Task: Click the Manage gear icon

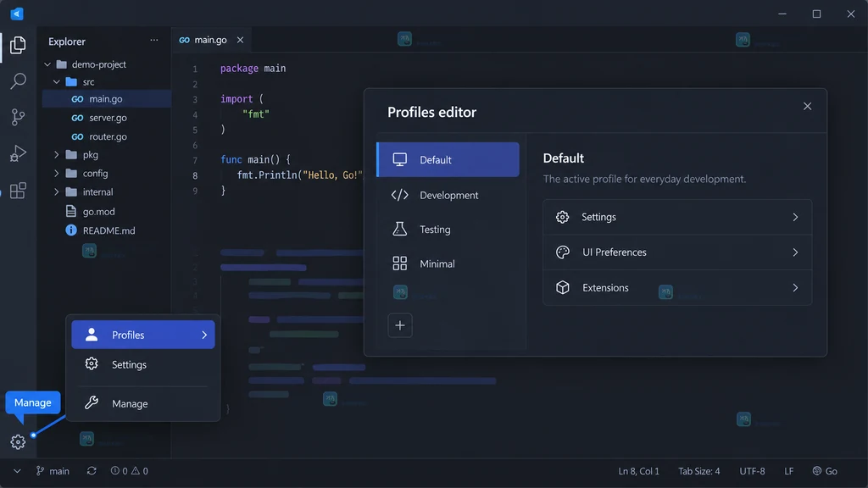Action: point(18,441)
